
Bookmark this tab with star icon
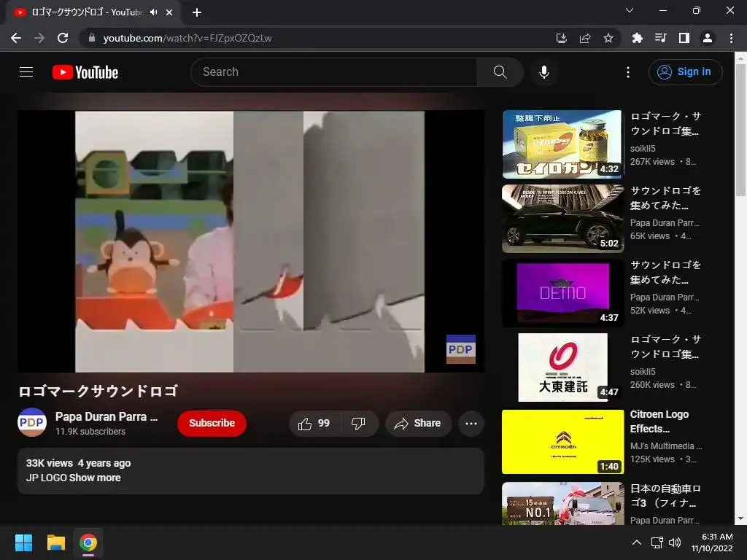pos(608,38)
